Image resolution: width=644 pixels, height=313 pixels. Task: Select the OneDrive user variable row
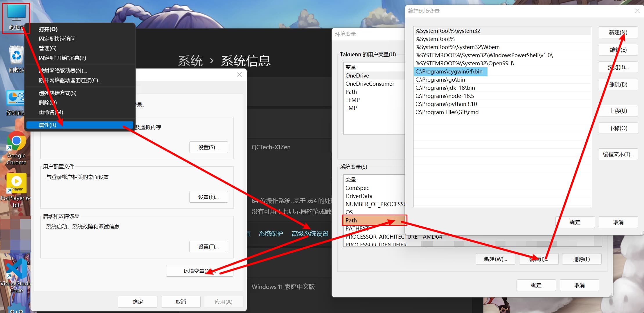click(x=357, y=75)
